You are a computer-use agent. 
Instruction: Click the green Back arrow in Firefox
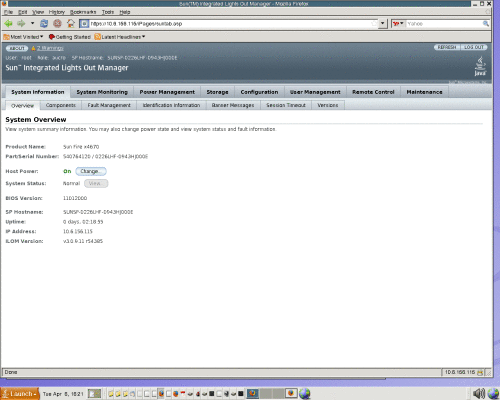[x=8, y=23]
